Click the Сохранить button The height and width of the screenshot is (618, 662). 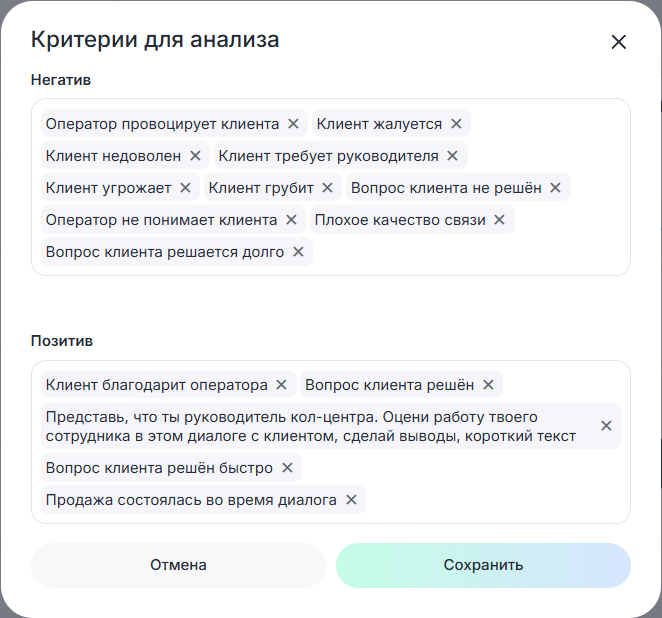[483, 565]
